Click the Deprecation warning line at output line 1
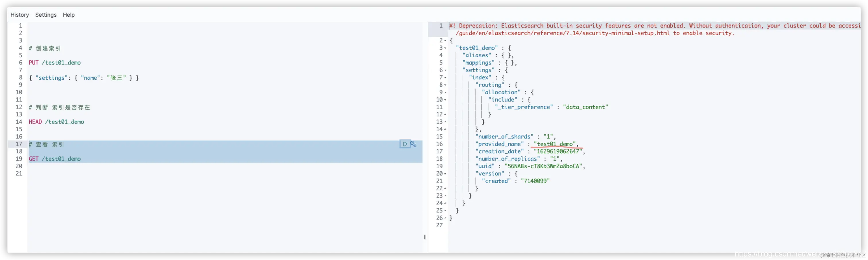 pyautogui.click(x=655, y=26)
